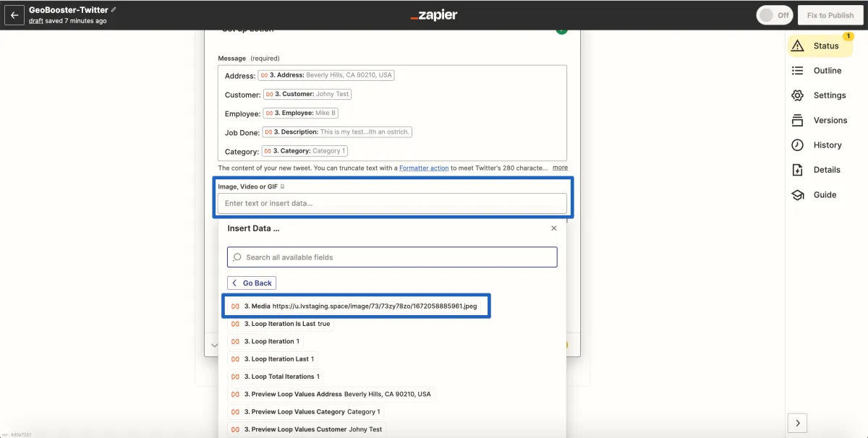The height and width of the screenshot is (438, 868).
Task: Click the Fix to Publish button
Action: pos(830,15)
